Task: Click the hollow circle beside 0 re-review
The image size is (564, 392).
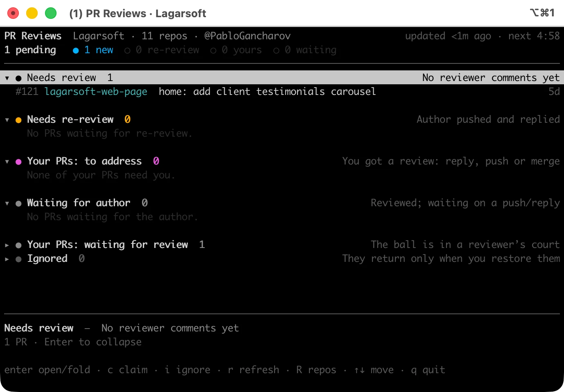Action: (x=127, y=50)
